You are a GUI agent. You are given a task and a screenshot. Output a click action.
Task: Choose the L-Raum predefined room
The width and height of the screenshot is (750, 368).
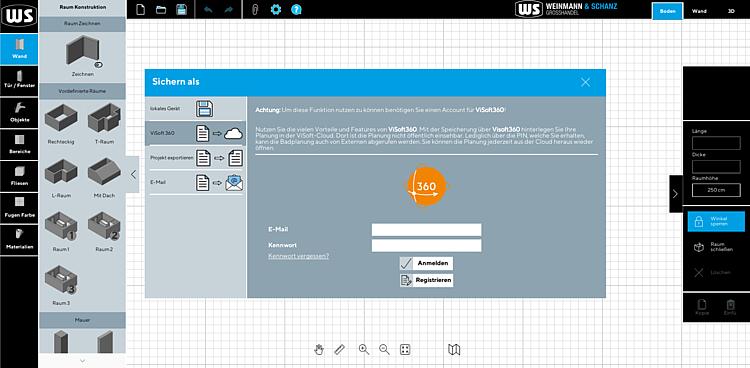coord(61,172)
